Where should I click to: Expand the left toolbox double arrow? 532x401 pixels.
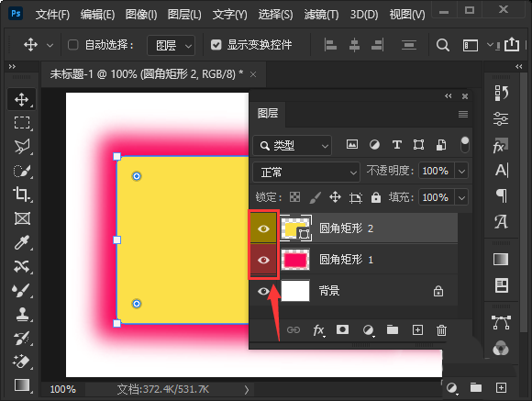point(12,67)
